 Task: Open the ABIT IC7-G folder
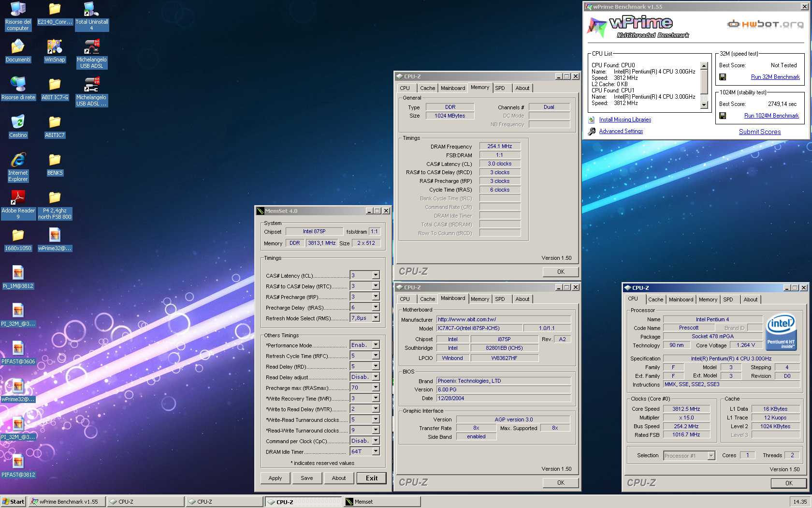pos(55,89)
